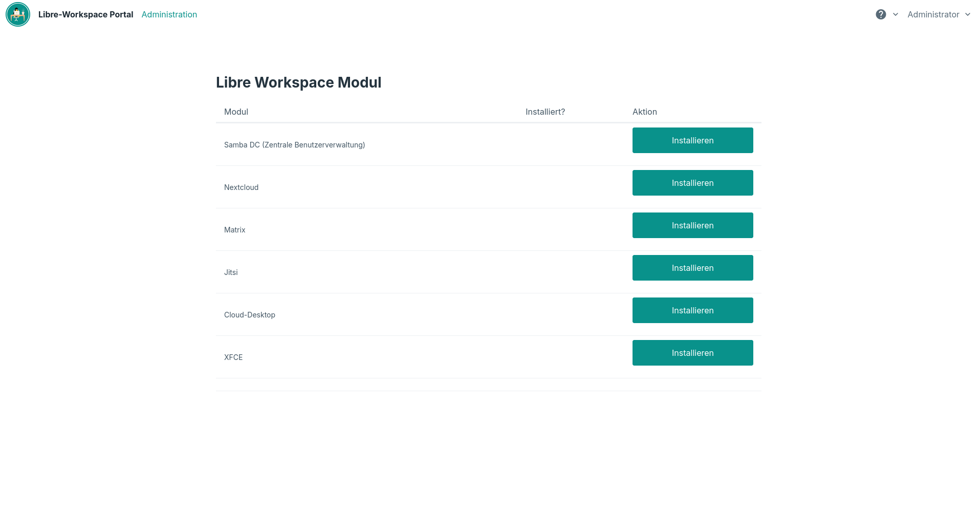Select the Nextcloud module name text

point(241,187)
